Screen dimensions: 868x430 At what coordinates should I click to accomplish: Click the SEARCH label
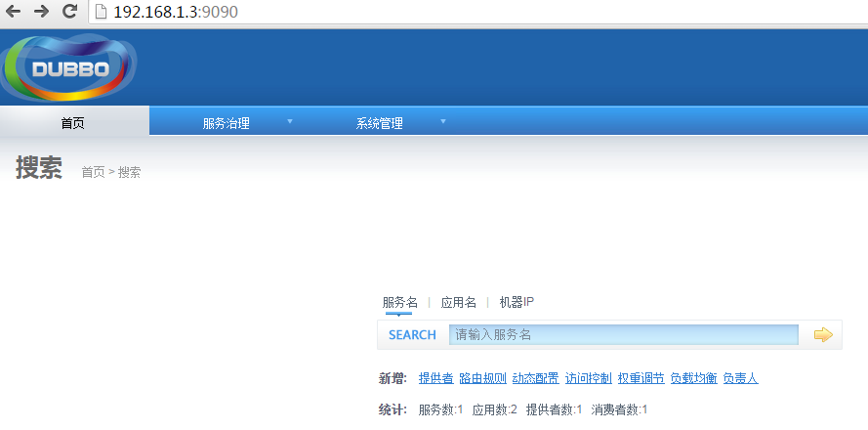(x=412, y=334)
